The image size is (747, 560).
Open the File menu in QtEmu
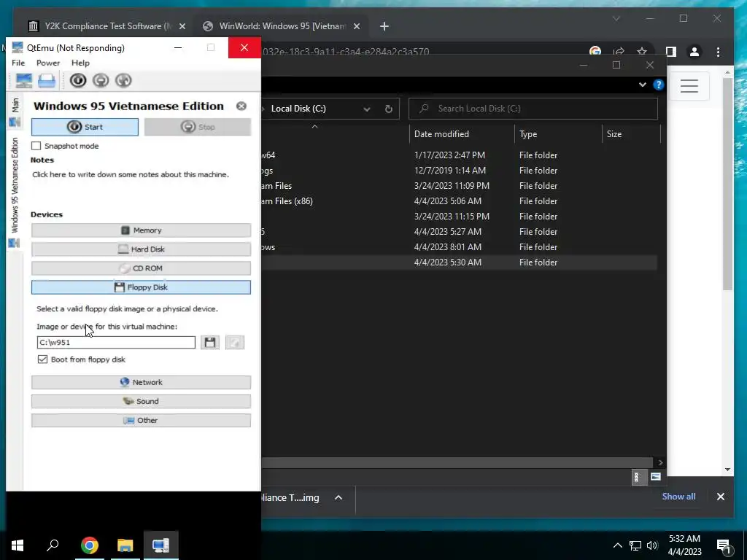[x=18, y=63]
